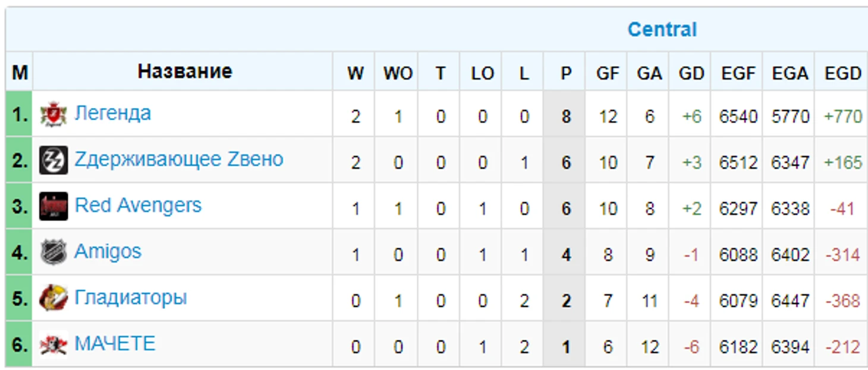Open the МАЧЕТЕ team link
Viewport: 868px width, 370px height.
pos(115,344)
